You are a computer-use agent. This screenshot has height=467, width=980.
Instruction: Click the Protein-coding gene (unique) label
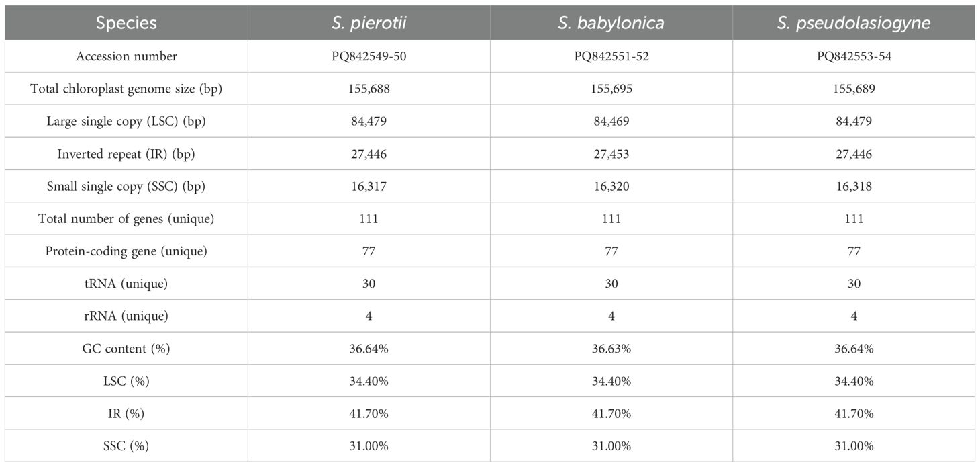pos(126,251)
